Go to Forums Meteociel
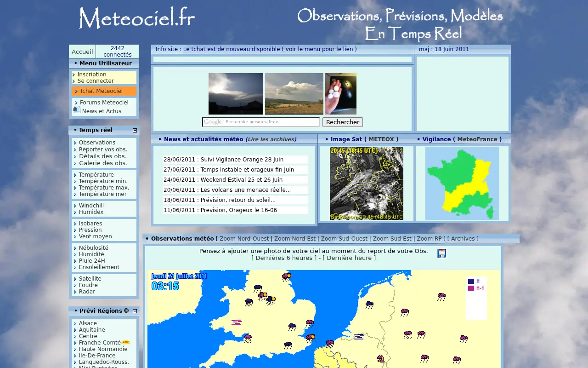 pos(104,103)
